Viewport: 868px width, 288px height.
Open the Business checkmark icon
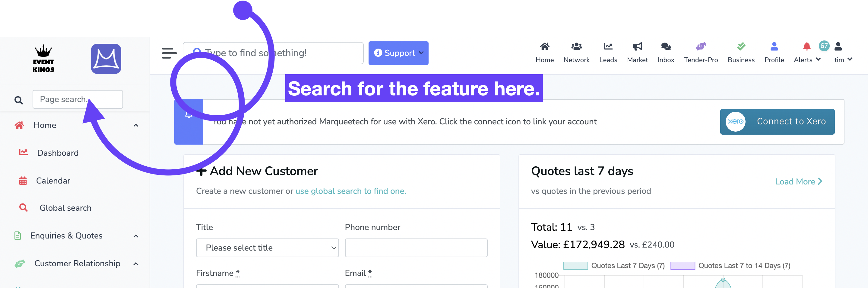coord(741,46)
